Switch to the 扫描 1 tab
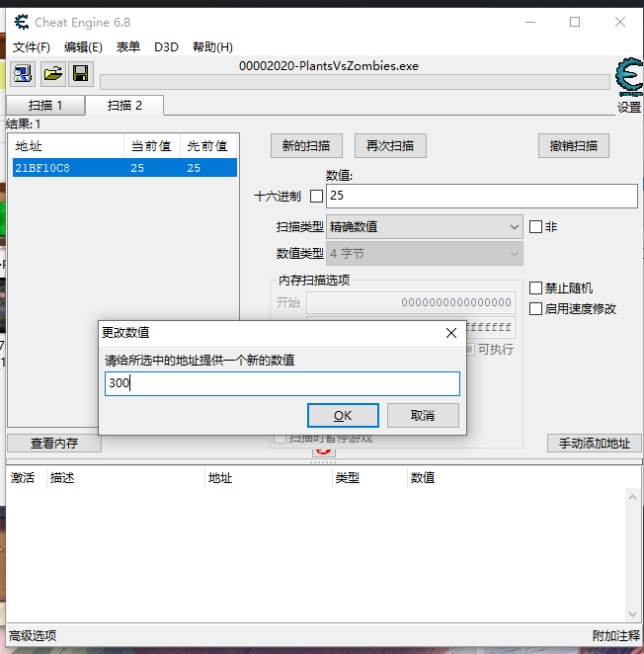Screen dimensions: 644x654 (x=45, y=106)
